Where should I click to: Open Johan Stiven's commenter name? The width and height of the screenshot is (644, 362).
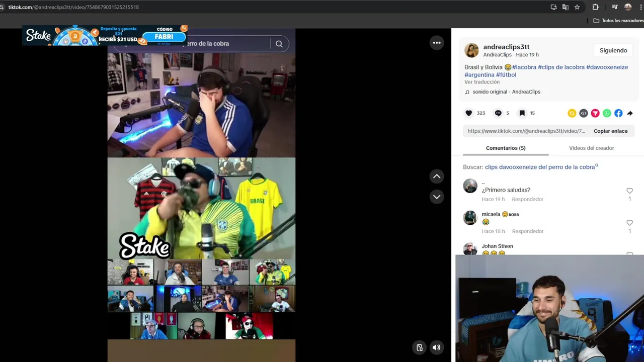pos(497,246)
